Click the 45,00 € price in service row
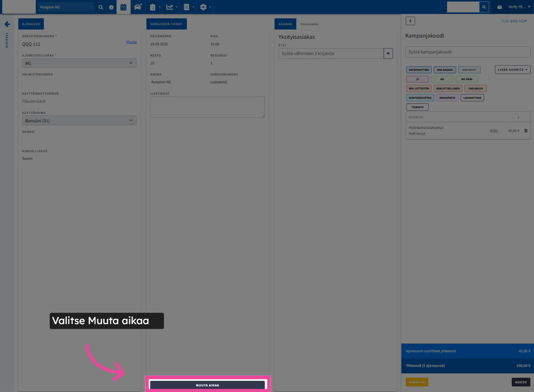This screenshot has width=534, height=392. (x=514, y=131)
